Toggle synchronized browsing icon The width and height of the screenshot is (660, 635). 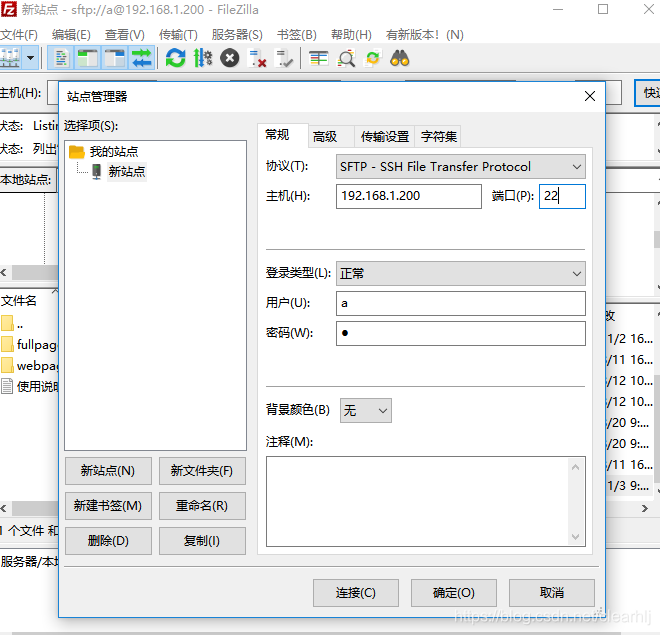[x=373, y=58]
